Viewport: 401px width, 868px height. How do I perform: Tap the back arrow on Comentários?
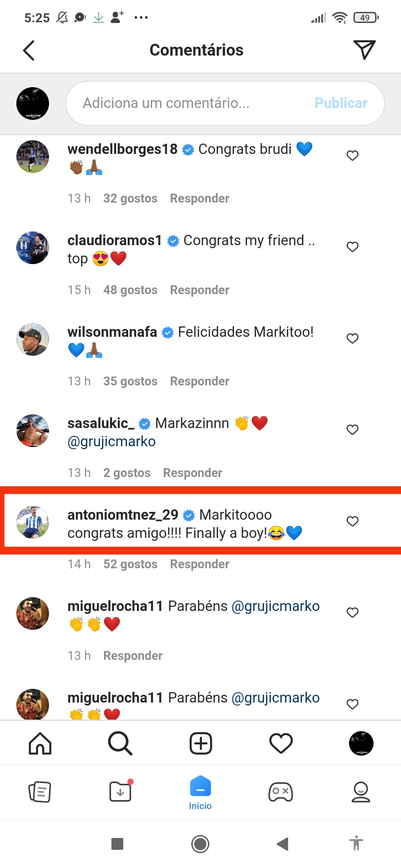(x=29, y=50)
